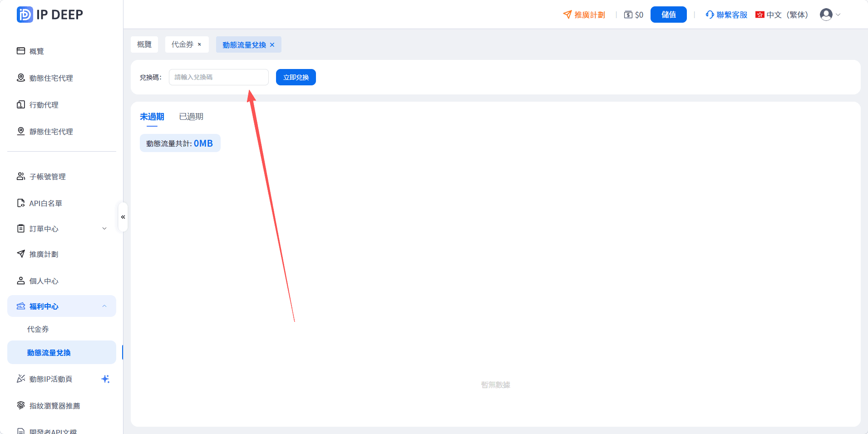
Task: Click the $0 balance display
Action: tap(634, 15)
